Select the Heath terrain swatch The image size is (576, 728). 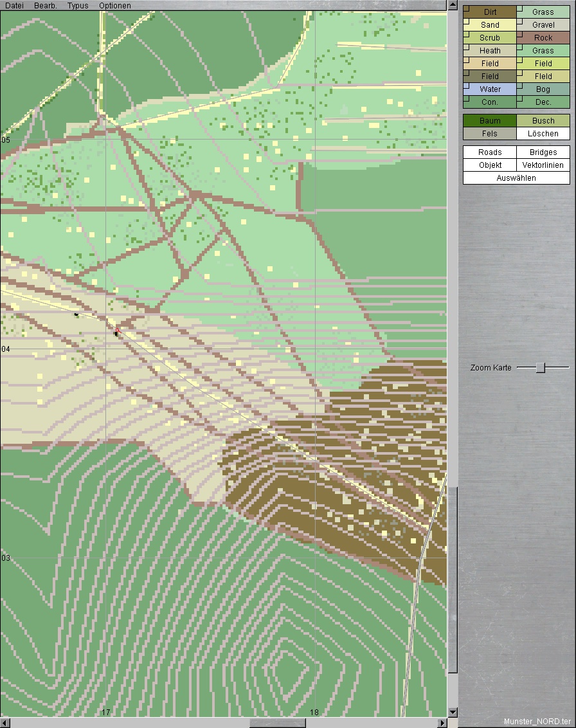tap(490, 51)
